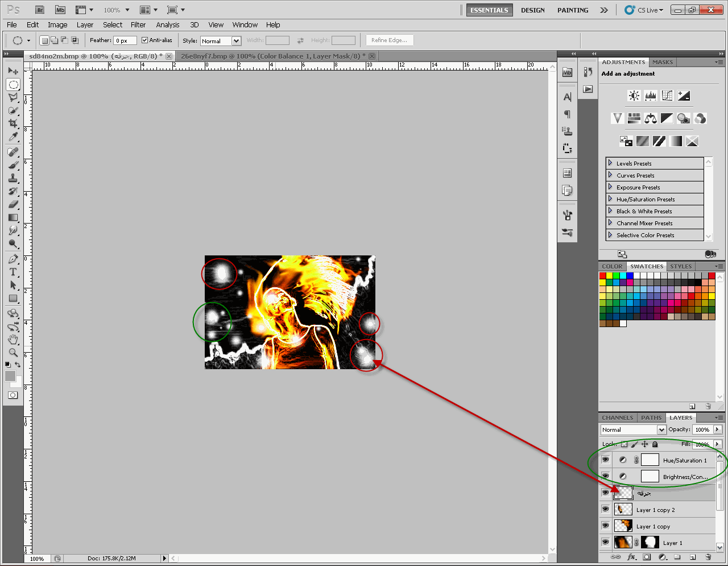The image size is (728, 566).
Task: Expand Selective Color Presets
Action: 610,235
